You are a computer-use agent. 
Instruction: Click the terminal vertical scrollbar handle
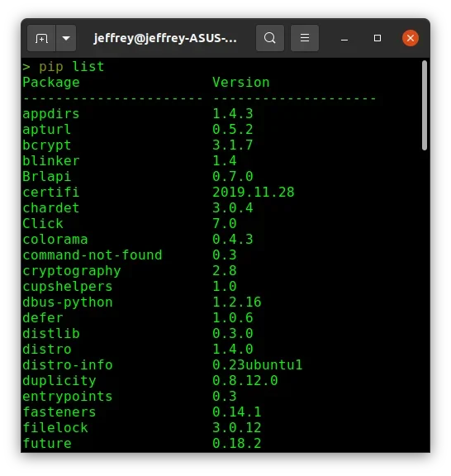tap(425, 105)
